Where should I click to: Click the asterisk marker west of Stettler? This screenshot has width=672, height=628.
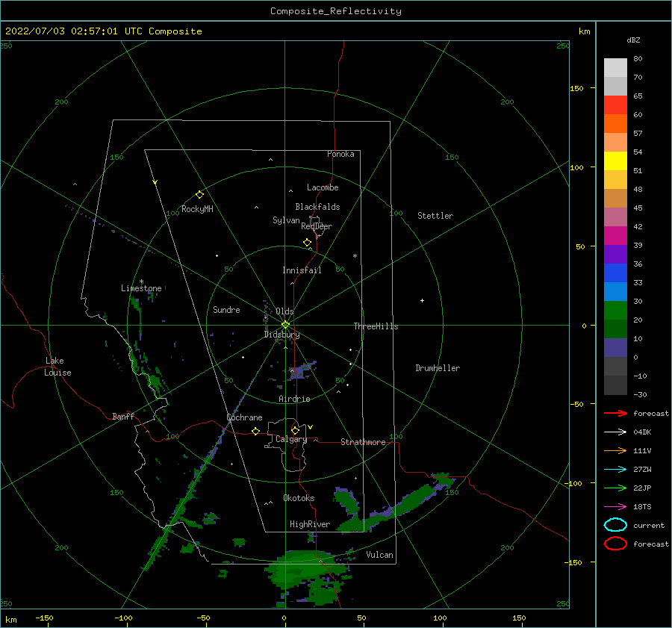click(355, 256)
